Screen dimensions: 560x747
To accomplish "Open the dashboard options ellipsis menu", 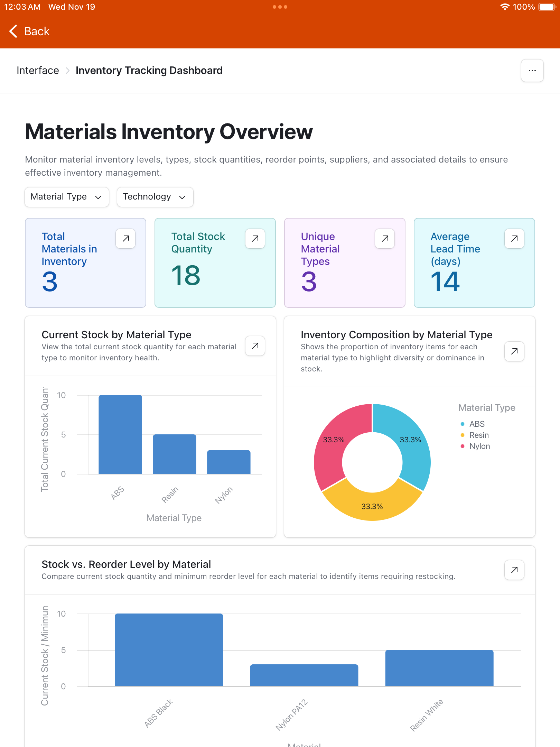I will click(x=532, y=71).
